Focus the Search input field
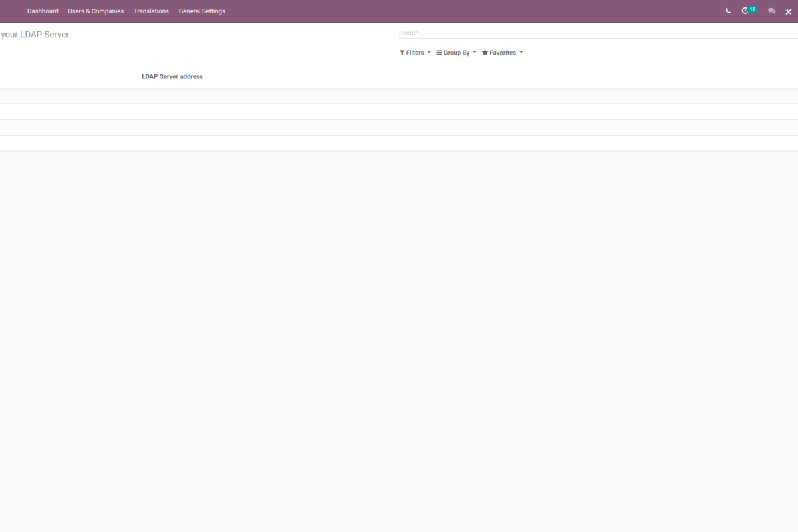 (x=598, y=33)
